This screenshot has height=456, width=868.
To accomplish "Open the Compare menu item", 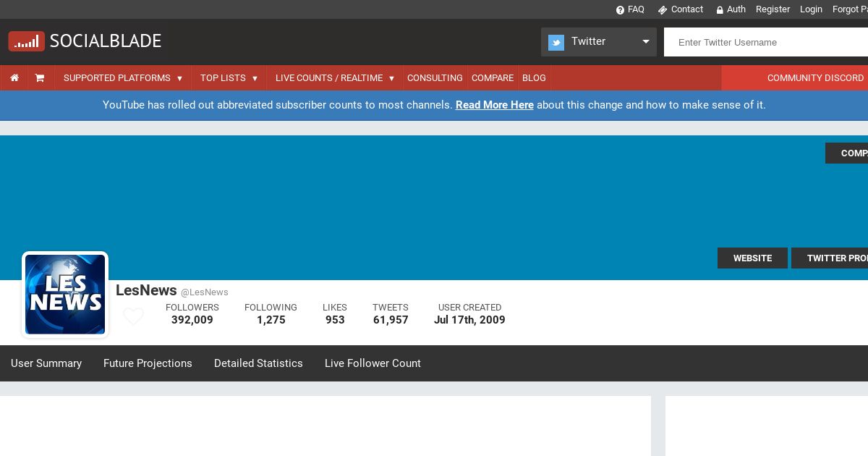I will coord(493,78).
